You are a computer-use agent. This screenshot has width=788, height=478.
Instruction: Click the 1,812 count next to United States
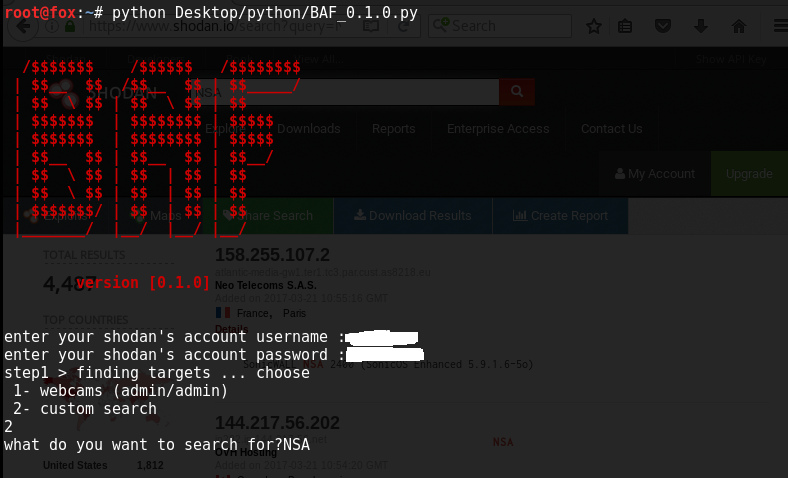coord(150,465)
